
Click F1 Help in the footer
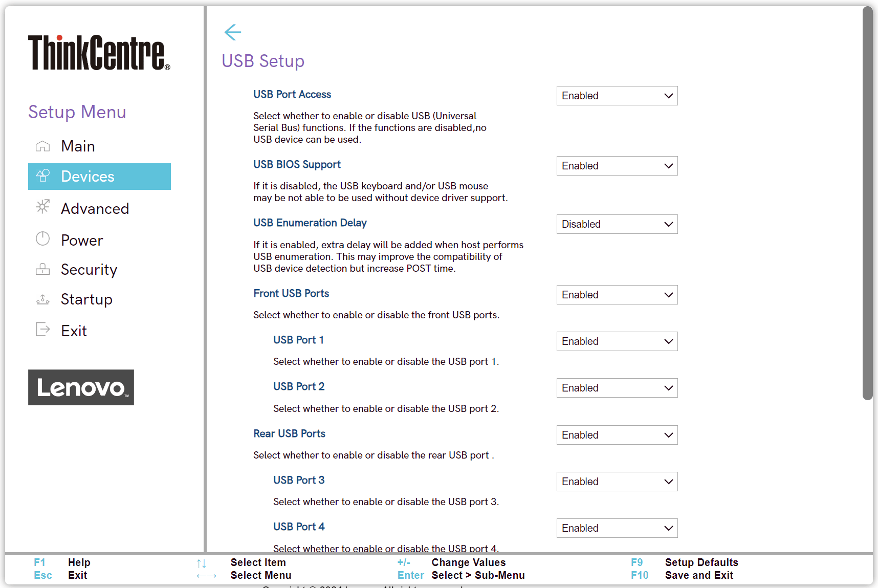pos(62,562)
